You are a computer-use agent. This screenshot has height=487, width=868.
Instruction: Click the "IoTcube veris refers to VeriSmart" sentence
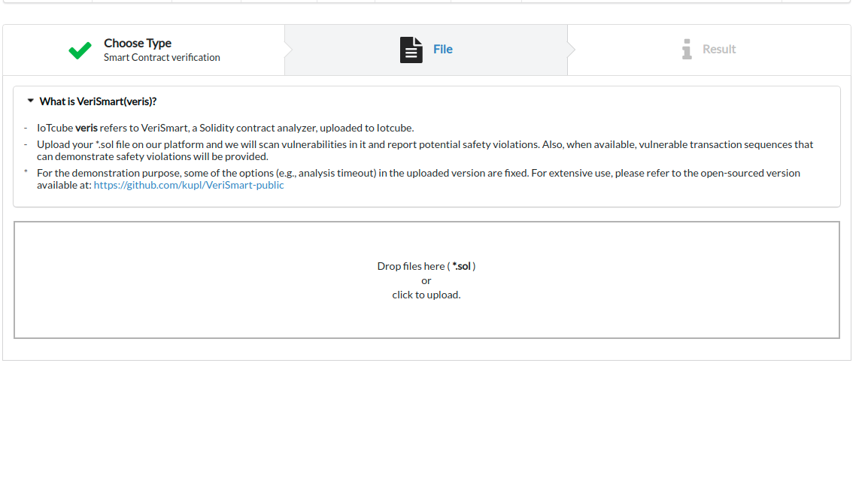pos(226,128)
